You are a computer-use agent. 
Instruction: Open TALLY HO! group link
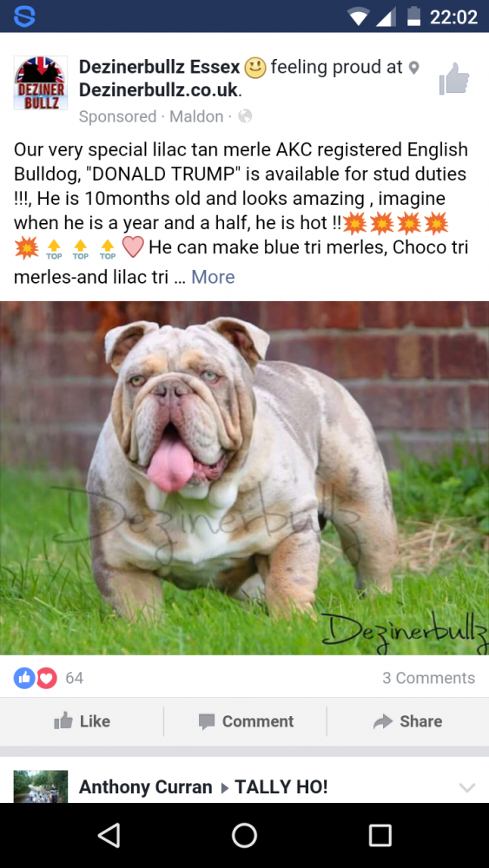[x=281, y=786]
